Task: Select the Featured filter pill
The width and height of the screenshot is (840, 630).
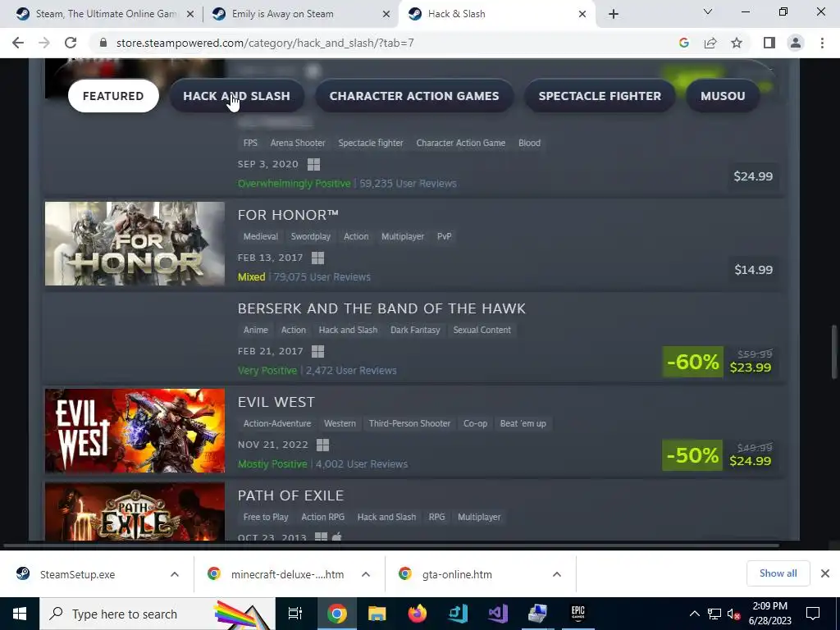Action: (x=113, y=96)
